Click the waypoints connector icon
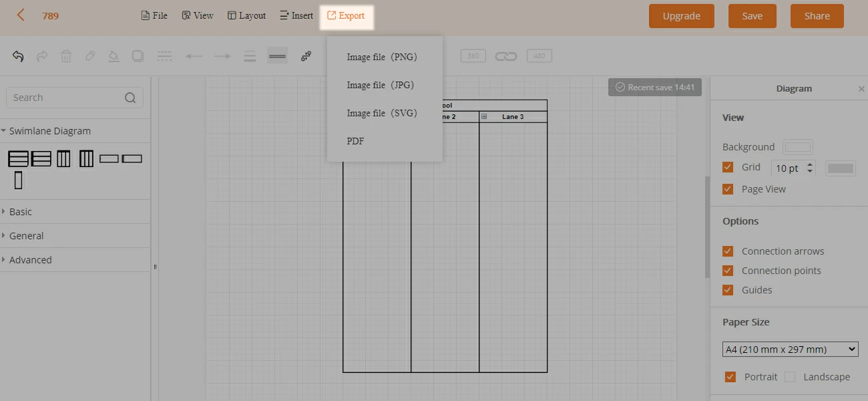 [306, 56]
